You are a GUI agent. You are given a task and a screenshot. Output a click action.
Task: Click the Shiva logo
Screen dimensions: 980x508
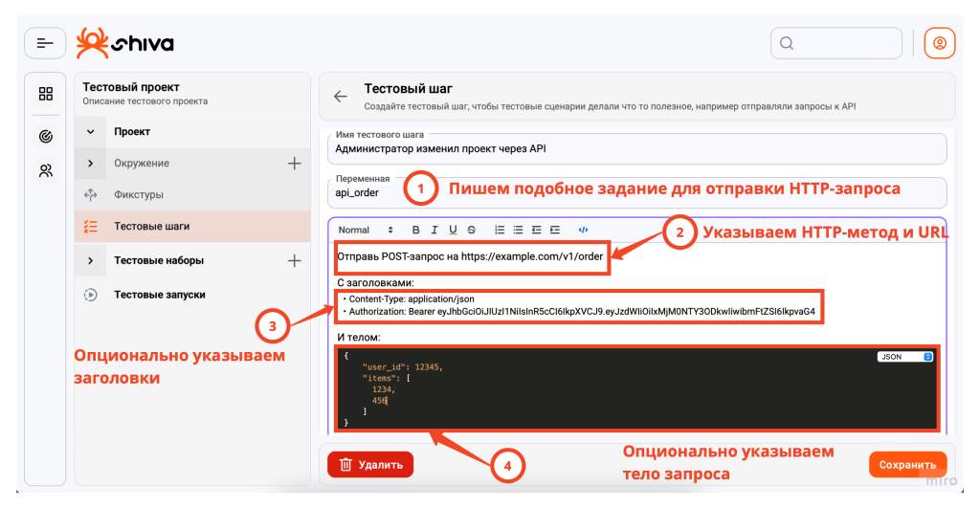(x=125, y=43)
